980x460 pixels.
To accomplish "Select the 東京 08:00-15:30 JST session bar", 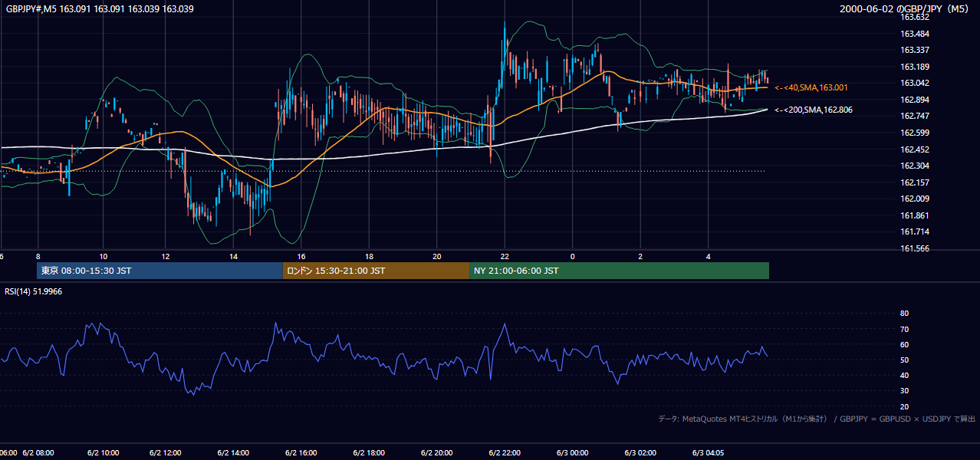I will (x=159, y=271).
